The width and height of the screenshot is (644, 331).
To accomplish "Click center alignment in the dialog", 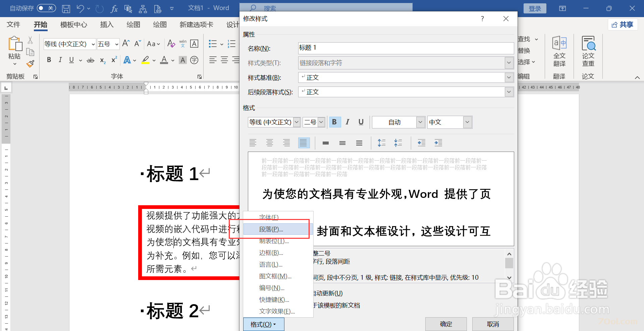I will tap(270, 143).
